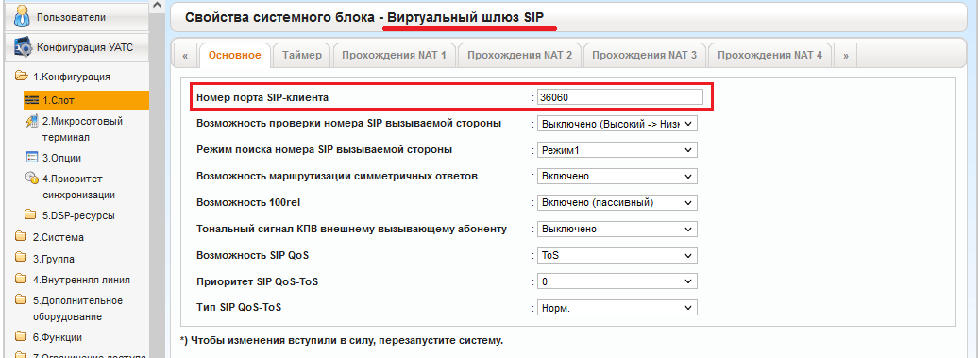Screen dimensions: 980x358
Task: Expand the 6.Функции tree node
Action: tap(58, 337)
